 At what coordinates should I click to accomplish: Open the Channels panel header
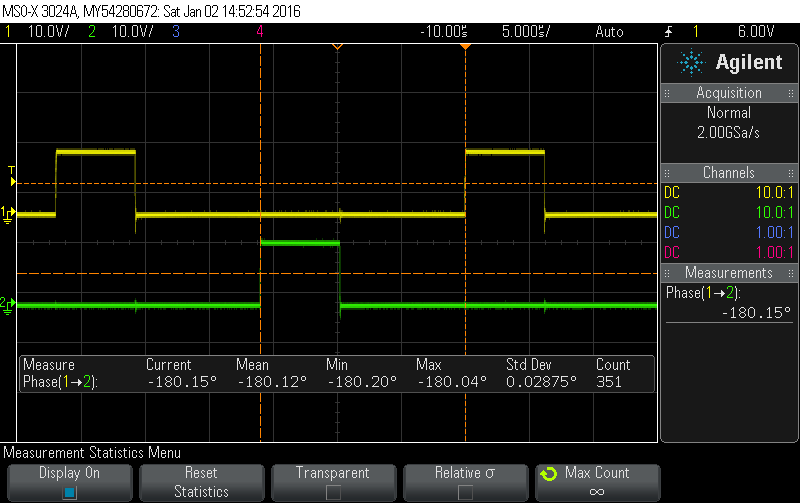pos(729,173)
